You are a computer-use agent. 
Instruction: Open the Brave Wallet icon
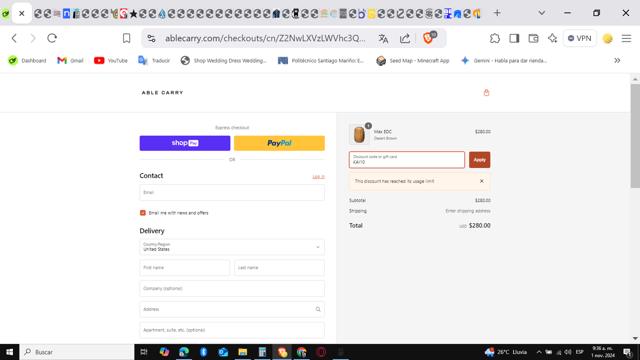533,38
